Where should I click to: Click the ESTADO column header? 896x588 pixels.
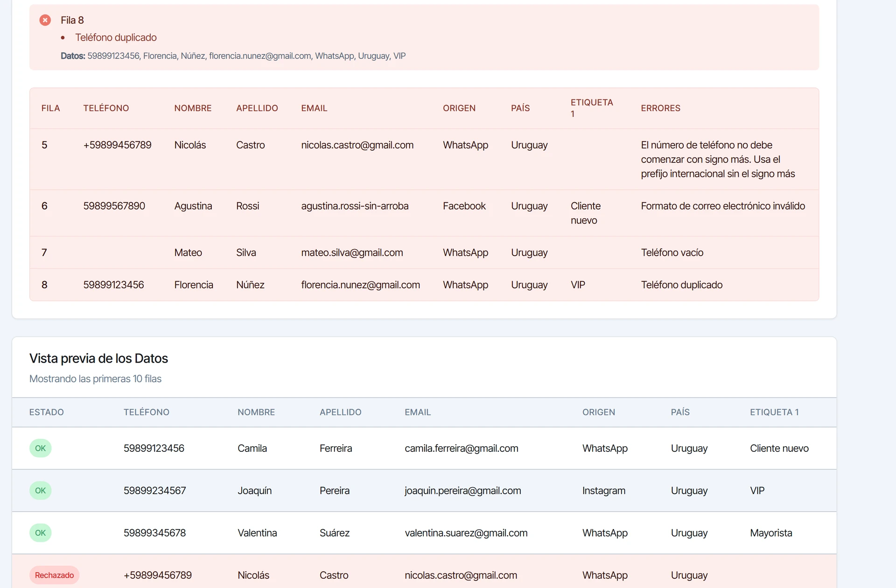pos(47,413)
